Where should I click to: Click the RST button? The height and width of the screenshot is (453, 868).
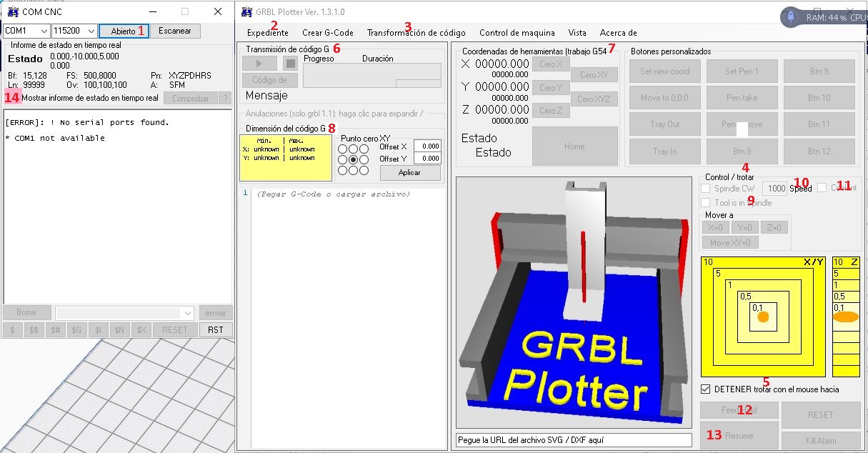(x=215, y=330)
